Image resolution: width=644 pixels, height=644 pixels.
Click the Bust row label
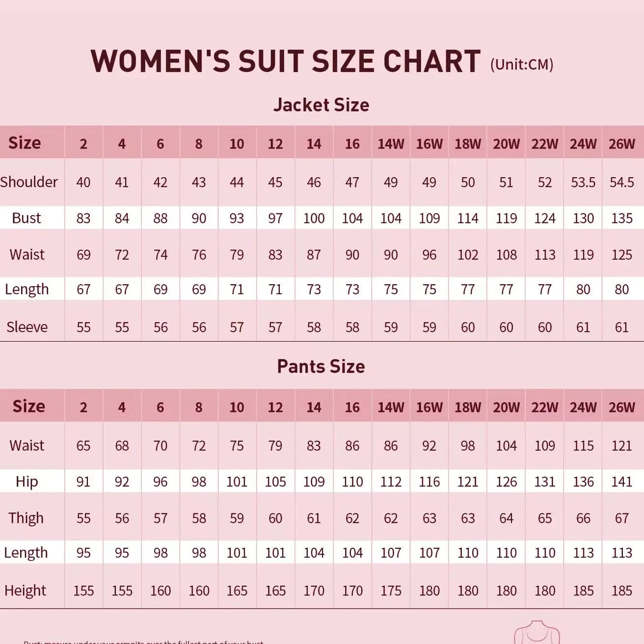(x=27, y=218)
